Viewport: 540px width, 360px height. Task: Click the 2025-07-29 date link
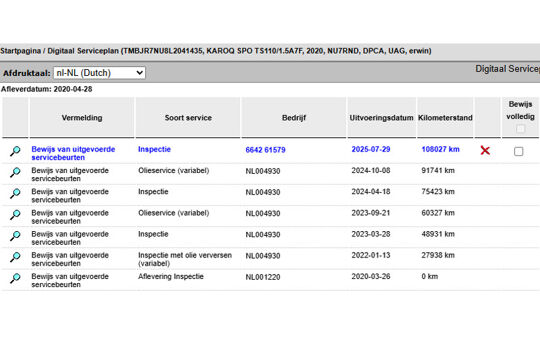point(371,149)
